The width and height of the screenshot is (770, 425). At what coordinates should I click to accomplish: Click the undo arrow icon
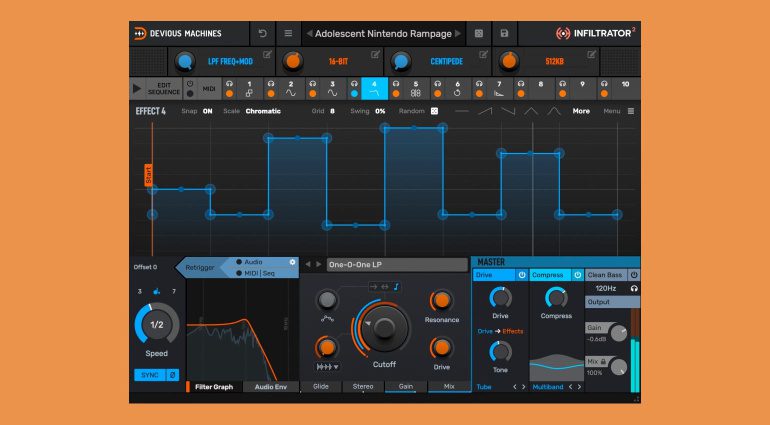(x=263, y=33)
